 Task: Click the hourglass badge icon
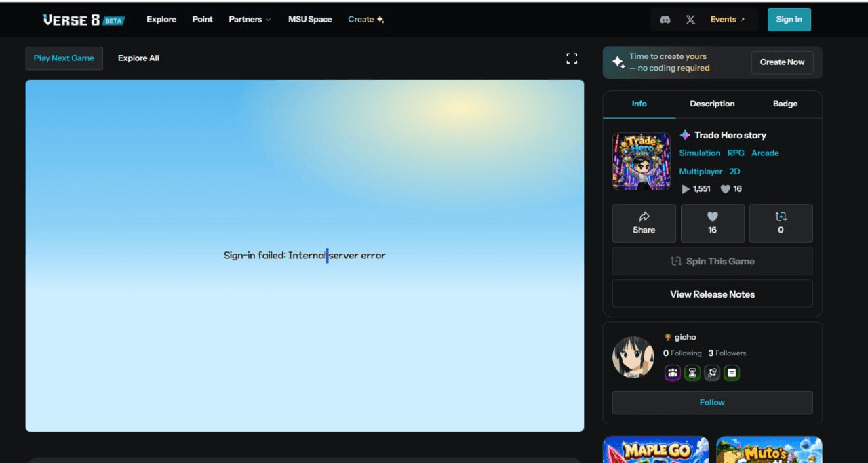tap(692, 373)
